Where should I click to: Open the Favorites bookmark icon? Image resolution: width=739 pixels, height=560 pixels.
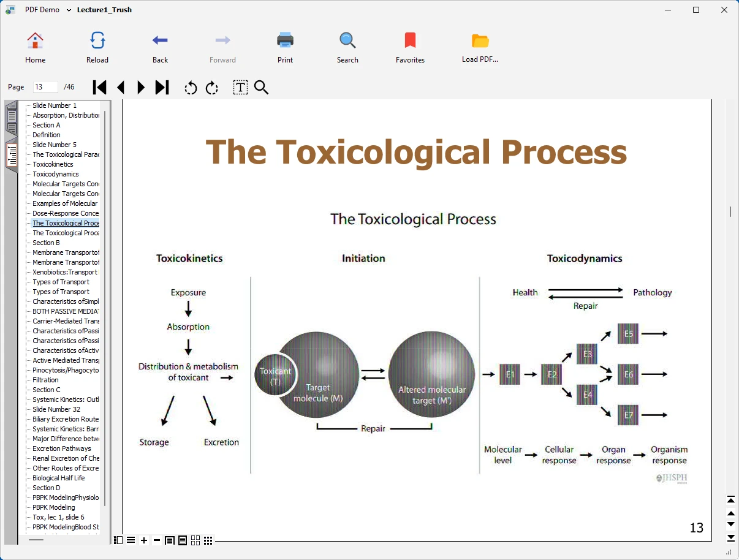click(410, 41)
